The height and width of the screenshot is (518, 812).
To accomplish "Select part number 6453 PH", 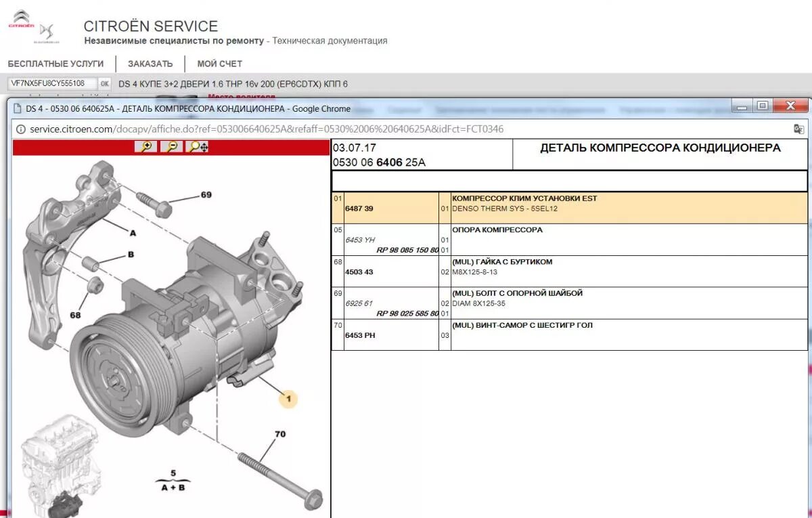I will pyautogui.click(x=359, y=335).
